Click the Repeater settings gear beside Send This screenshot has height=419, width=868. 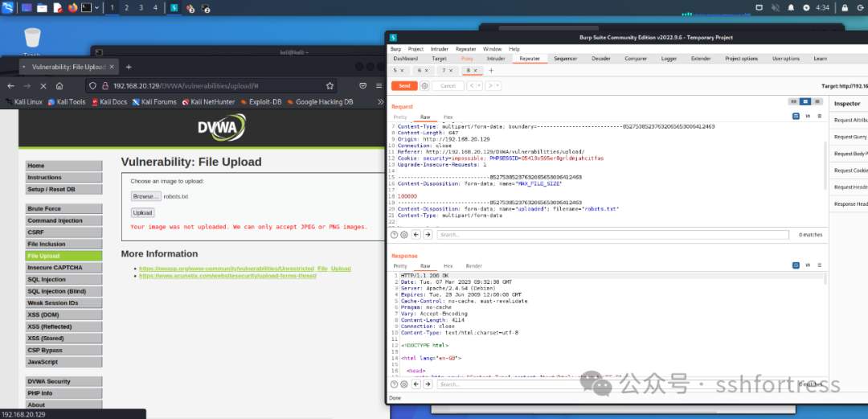point(424,86)
